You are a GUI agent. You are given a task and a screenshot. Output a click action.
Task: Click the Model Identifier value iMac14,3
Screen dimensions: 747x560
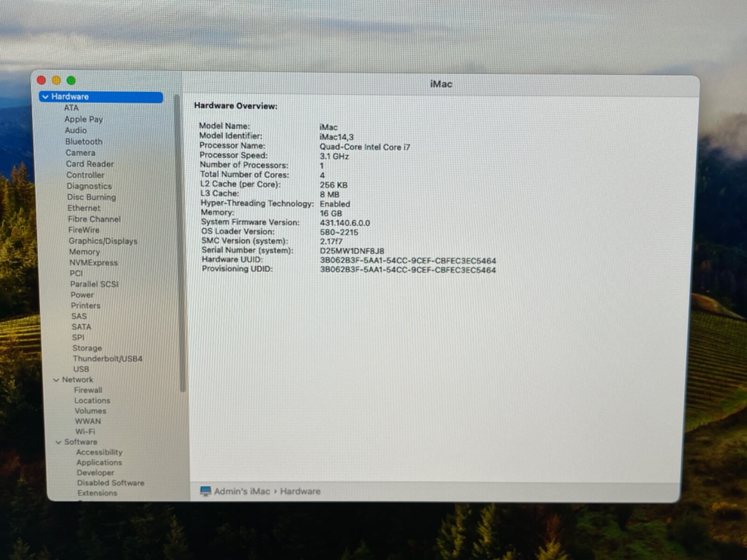(x=337, y=137)
